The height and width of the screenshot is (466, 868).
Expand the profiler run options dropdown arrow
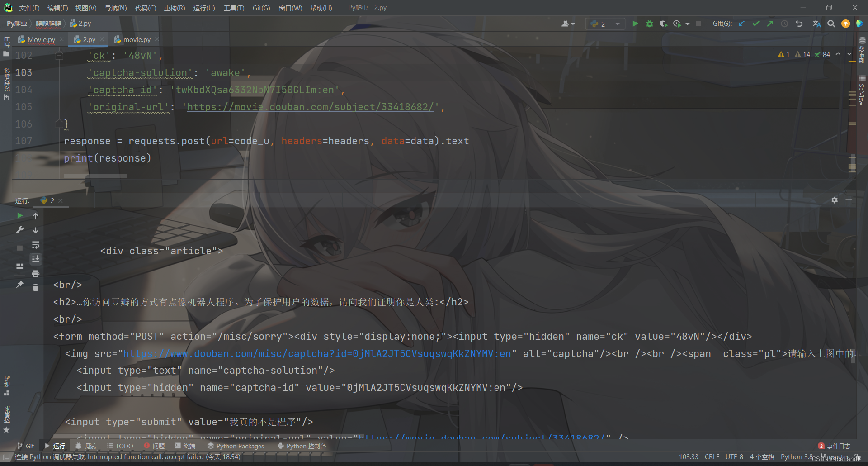[x=688, y=24]
